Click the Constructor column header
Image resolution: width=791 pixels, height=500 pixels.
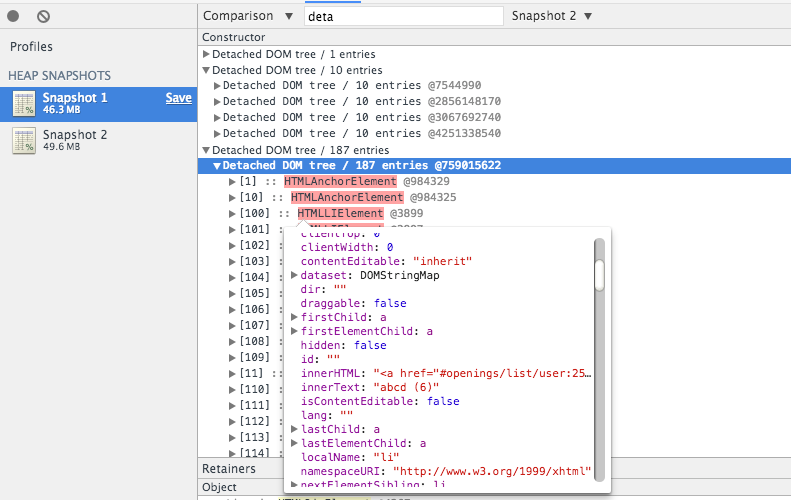tap(234, 37)
